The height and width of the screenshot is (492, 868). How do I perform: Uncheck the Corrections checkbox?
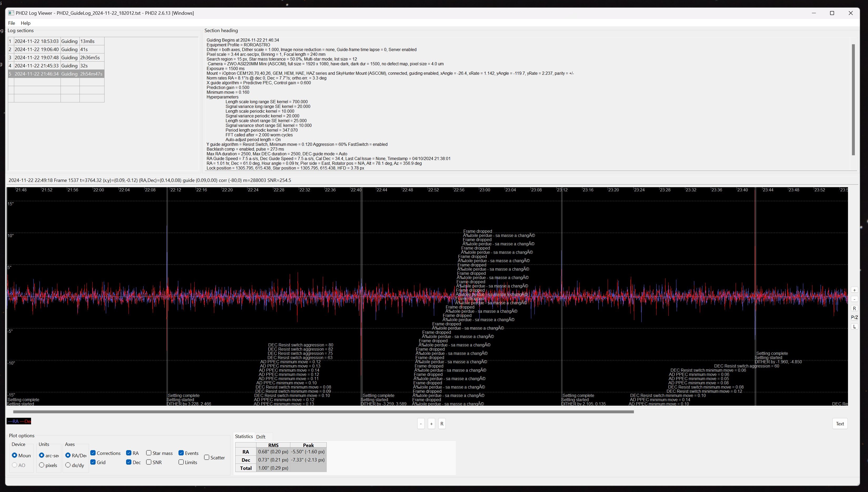(93, 453)
